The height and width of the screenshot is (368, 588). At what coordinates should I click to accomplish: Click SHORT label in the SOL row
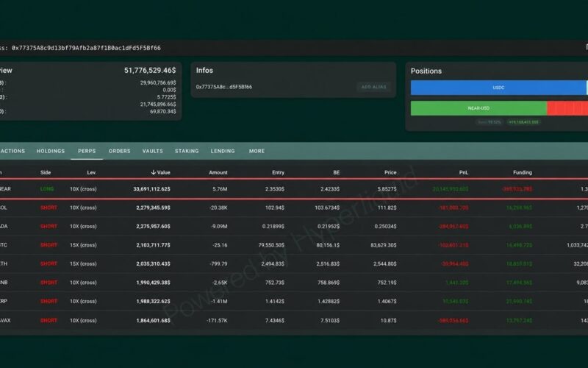(49, 208)
